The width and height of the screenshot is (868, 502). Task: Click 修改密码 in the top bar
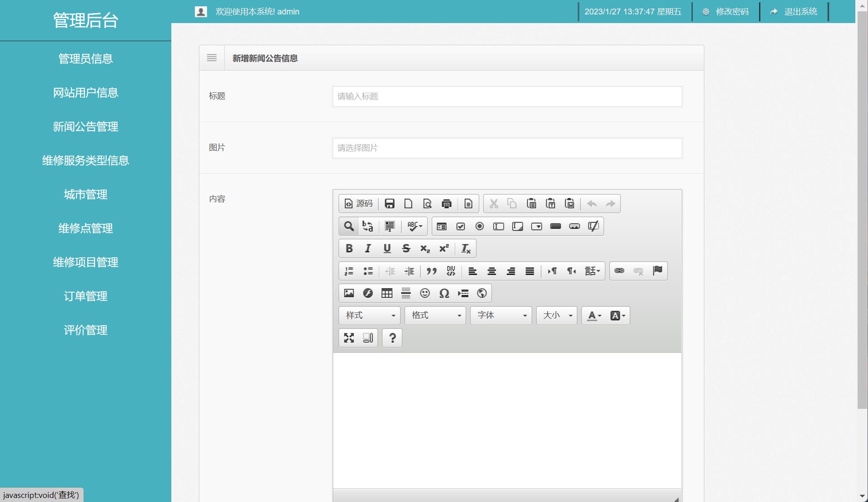pyautogui.click(x=731, y=12)
